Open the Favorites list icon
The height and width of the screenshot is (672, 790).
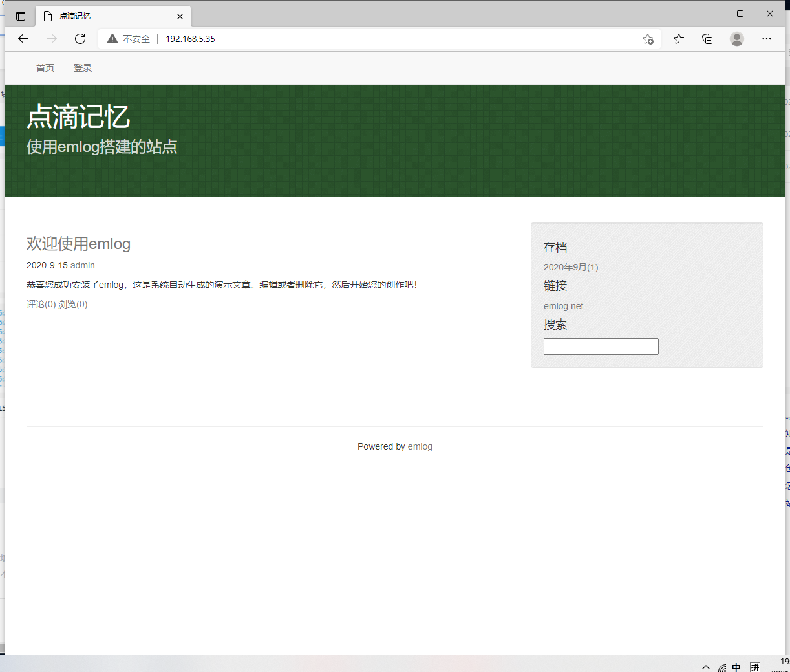click(x=679, y=39)
